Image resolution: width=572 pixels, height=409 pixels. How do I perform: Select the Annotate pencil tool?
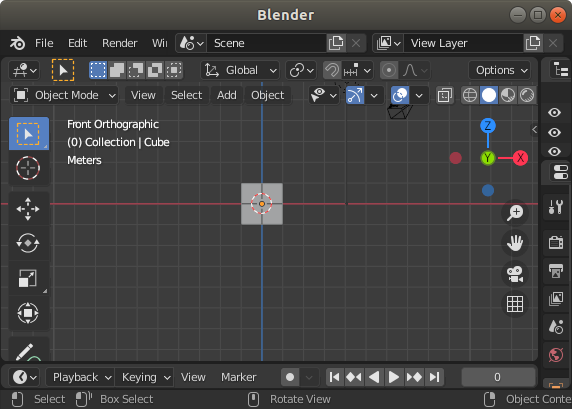28,350
